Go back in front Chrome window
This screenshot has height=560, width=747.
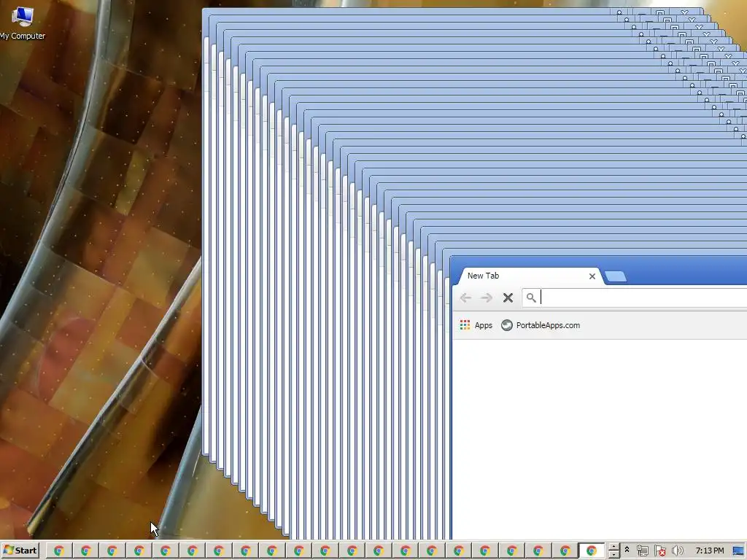[x=465, y=298]
